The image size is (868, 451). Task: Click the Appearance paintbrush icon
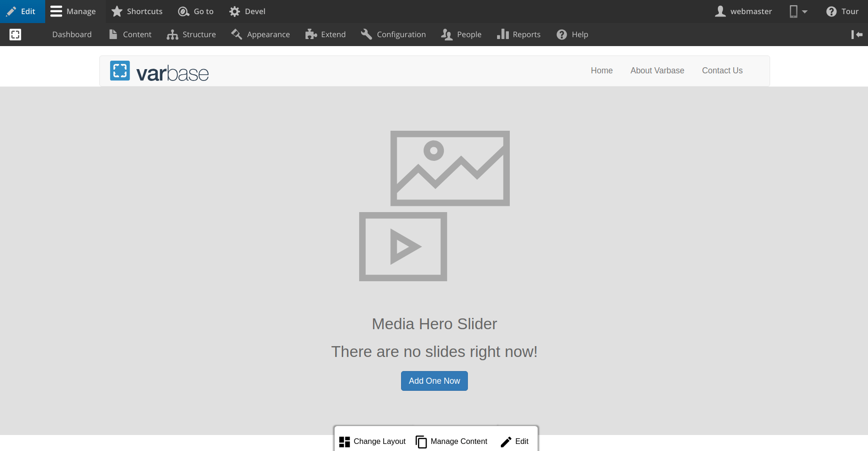click(x=236, y=34)
